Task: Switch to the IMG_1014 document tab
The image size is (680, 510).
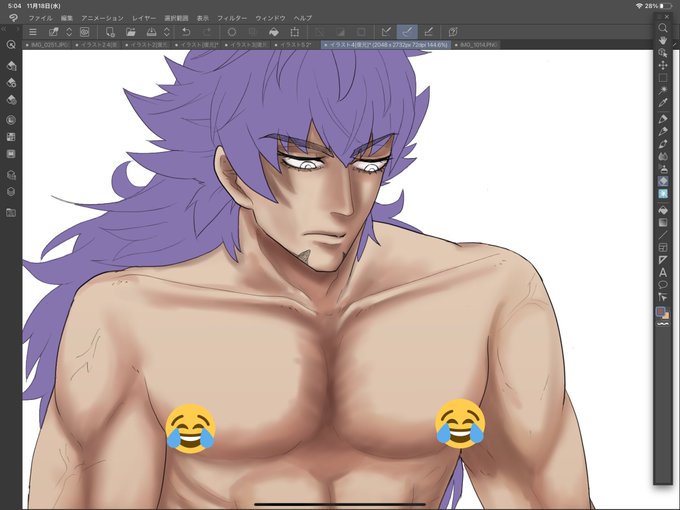Action: tap(476, 45)
